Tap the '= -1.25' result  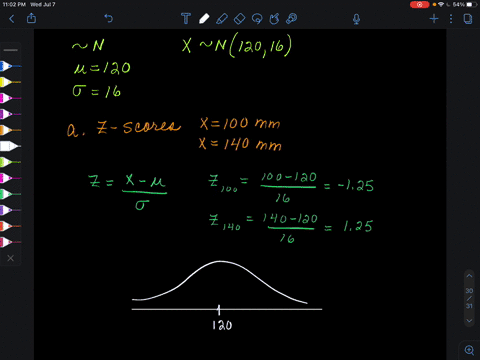coord(349,185)
